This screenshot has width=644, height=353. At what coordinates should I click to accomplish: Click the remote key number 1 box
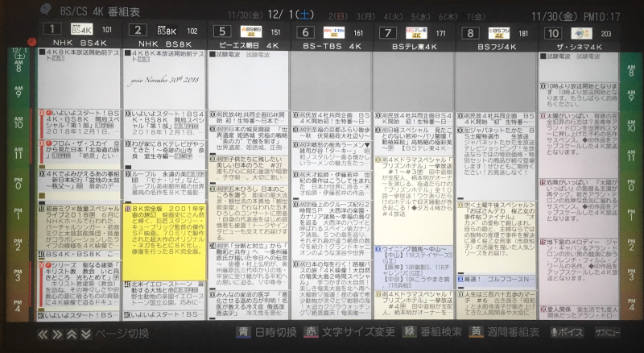click(52, 29)
